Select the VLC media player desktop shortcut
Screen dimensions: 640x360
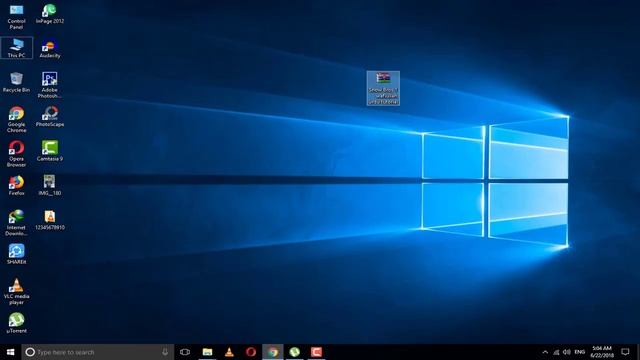click(16, 291)
